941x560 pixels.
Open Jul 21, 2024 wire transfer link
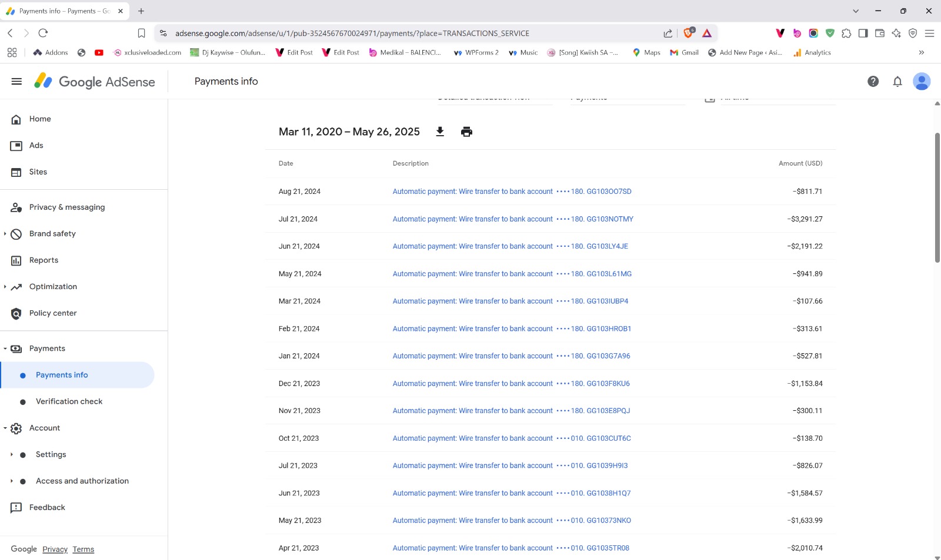pos(512,219)
